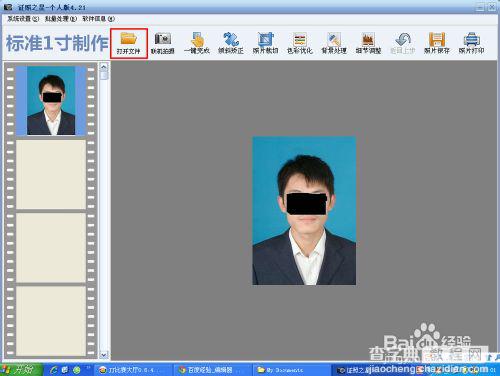Viewport: 500px width, 376px height.
Task: Open 细节调整 detail adjustment tool
Action: click(x=368, y=44)
